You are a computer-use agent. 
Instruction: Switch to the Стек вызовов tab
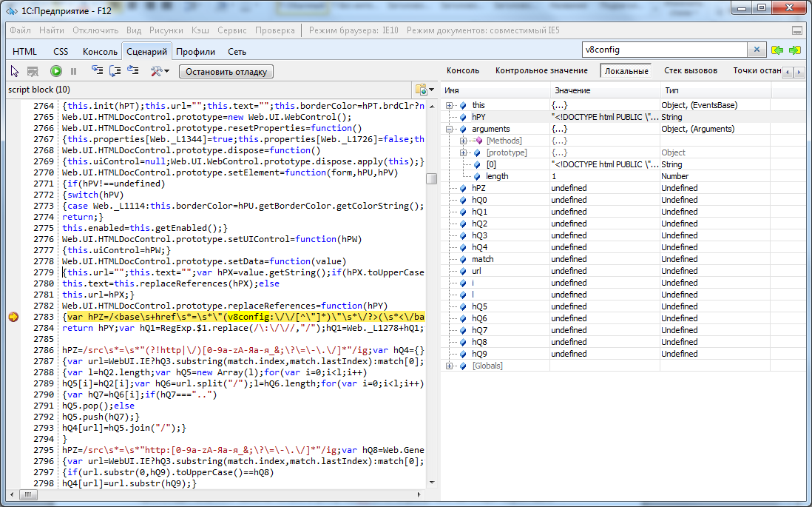click(691, 71)
